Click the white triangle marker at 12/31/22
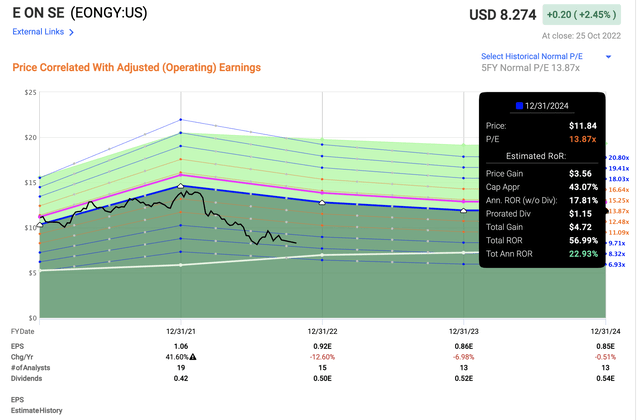 pos(322,202)
